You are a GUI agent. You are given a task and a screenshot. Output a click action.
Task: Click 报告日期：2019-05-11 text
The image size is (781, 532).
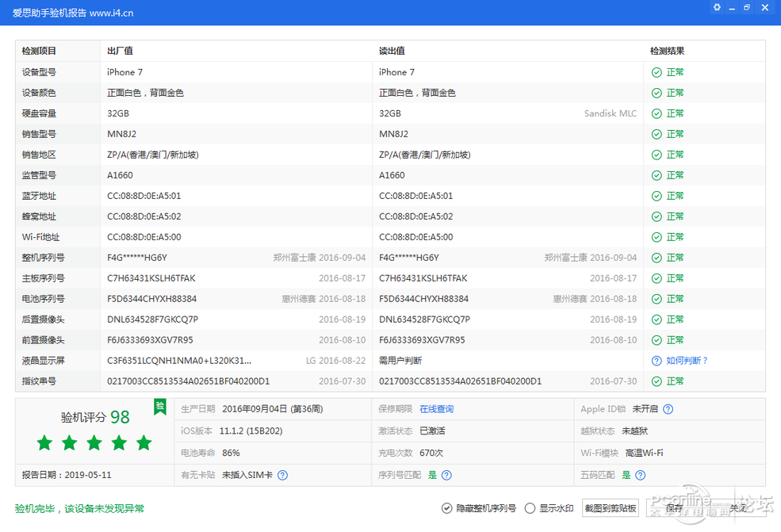(67, 475)
